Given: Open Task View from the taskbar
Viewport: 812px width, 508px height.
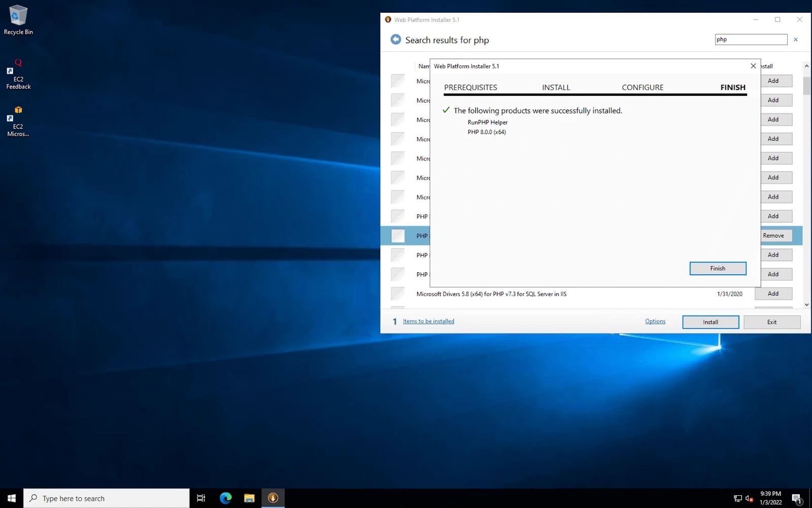Looking at the screenshot, I should pyautogui.click(x=201, y=498).
